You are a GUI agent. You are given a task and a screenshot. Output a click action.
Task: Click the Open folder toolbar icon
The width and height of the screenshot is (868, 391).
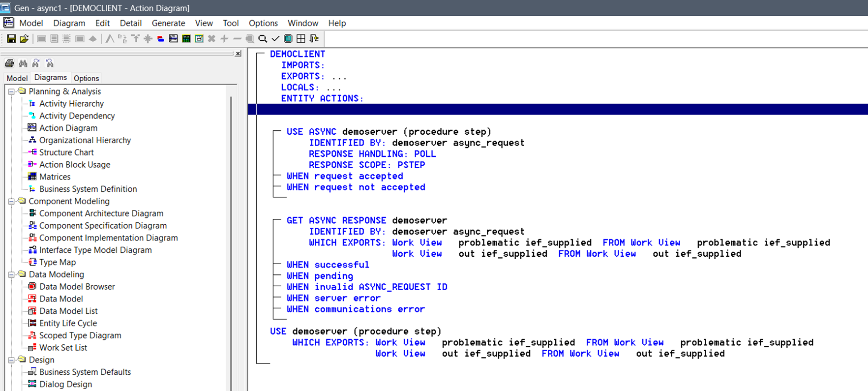(x=24, y=39)
